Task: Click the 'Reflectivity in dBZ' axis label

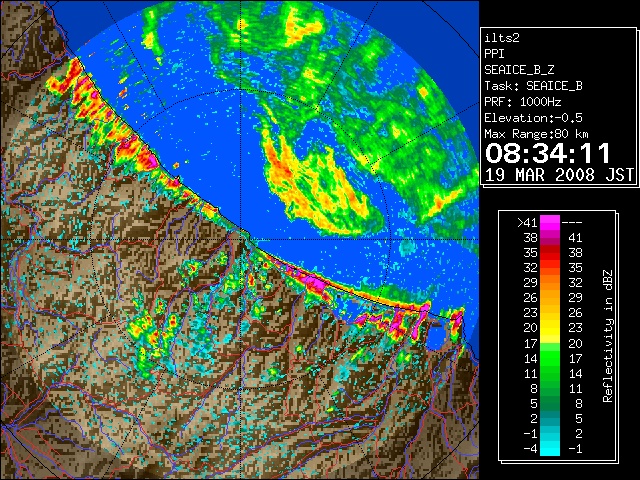Action: point(607,336)
